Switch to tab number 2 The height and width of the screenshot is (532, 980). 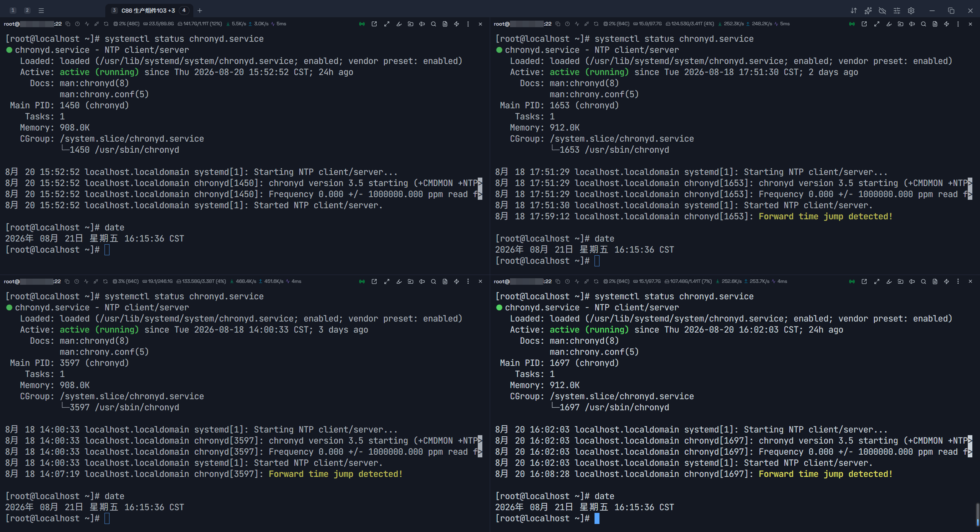coord(27,10)
